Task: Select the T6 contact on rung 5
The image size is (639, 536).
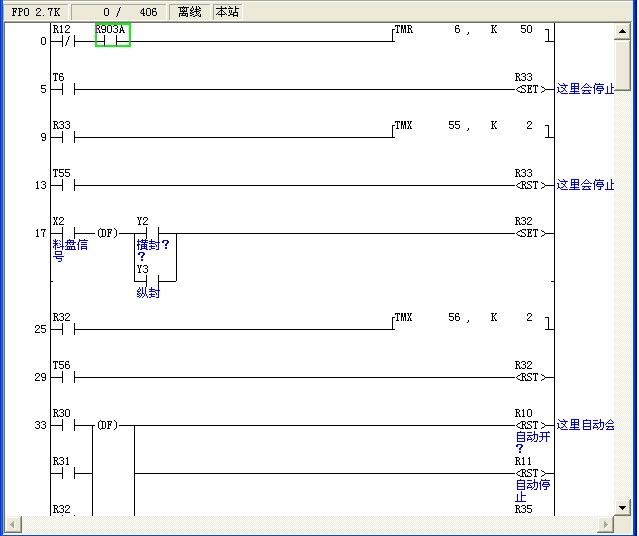Action: pos(63,89)
